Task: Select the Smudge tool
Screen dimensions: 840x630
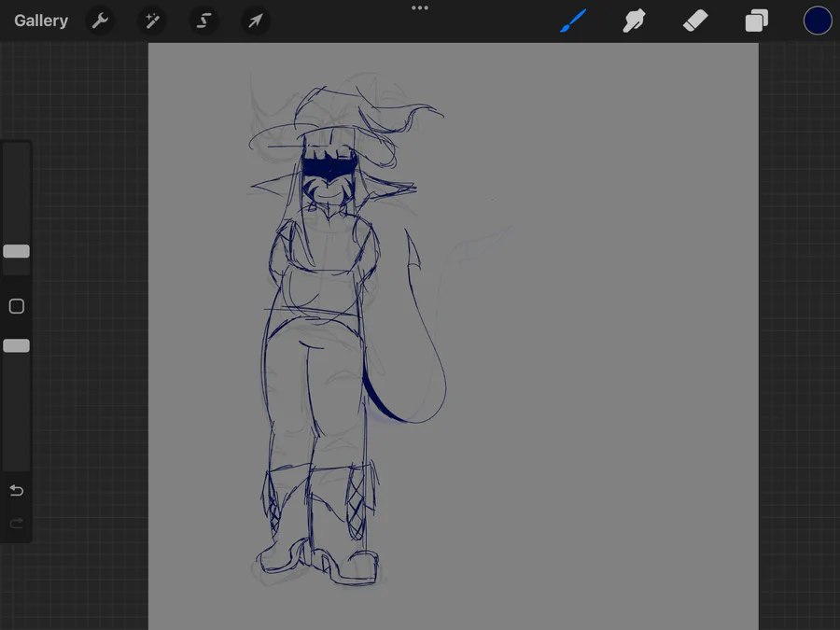Action: [635, 21]
